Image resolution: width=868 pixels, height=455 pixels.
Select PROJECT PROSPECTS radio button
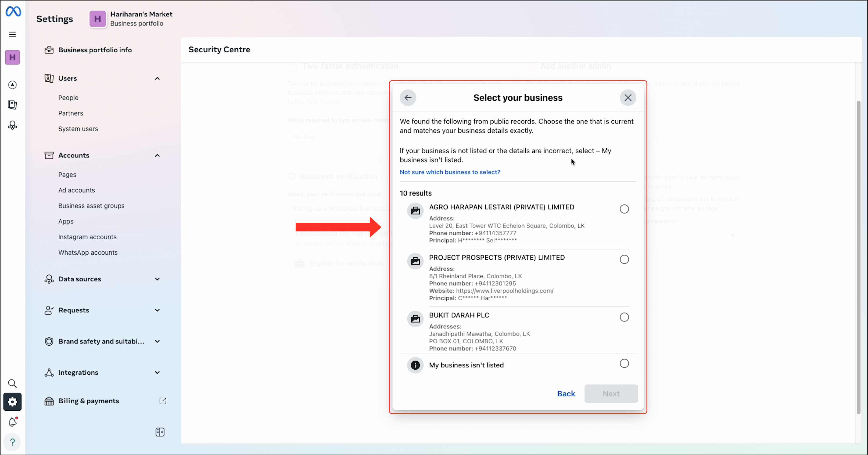tap(624, 259)
